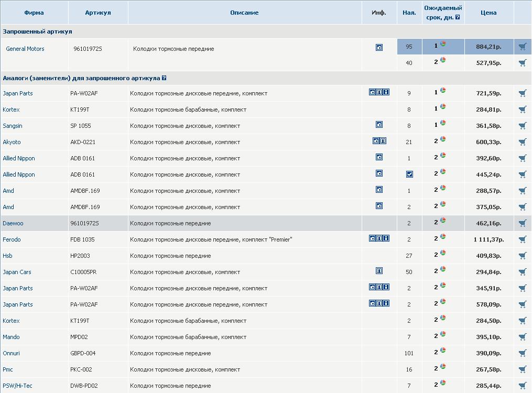Add General Motors 527,95р. offer to cart
Screen dimensions: 532x393
tap(523, 63)
